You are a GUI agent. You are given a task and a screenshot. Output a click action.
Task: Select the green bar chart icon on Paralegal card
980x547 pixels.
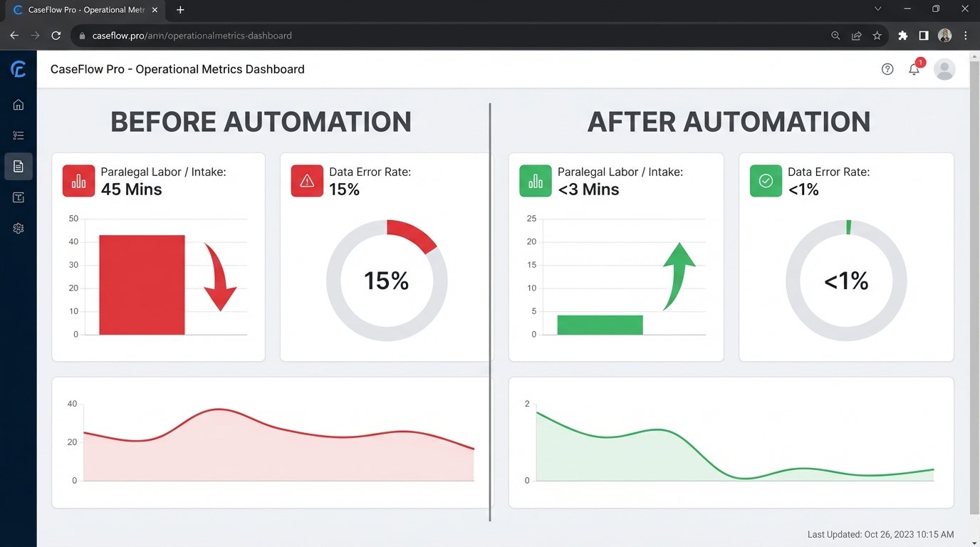pyautogui.click(x=536, y=181)
